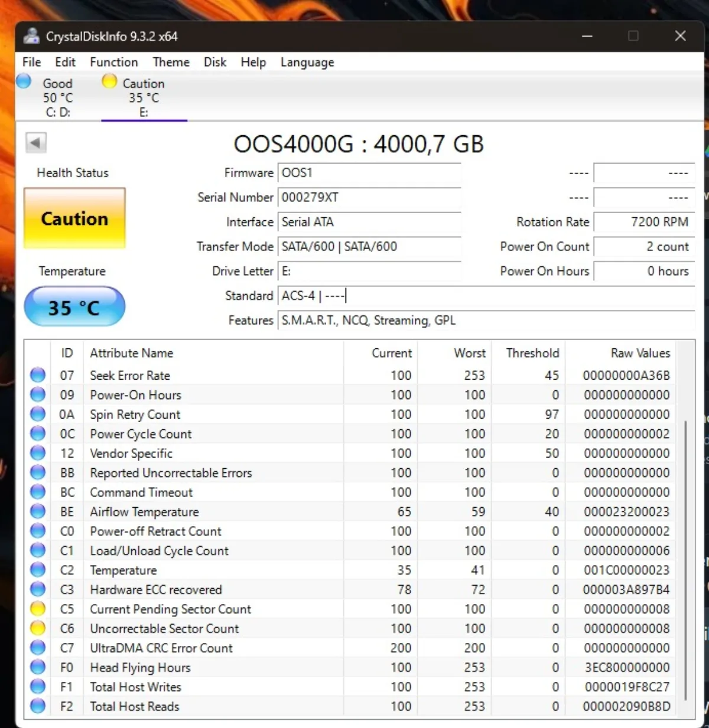Click the Worst column header

coord(454,352)
